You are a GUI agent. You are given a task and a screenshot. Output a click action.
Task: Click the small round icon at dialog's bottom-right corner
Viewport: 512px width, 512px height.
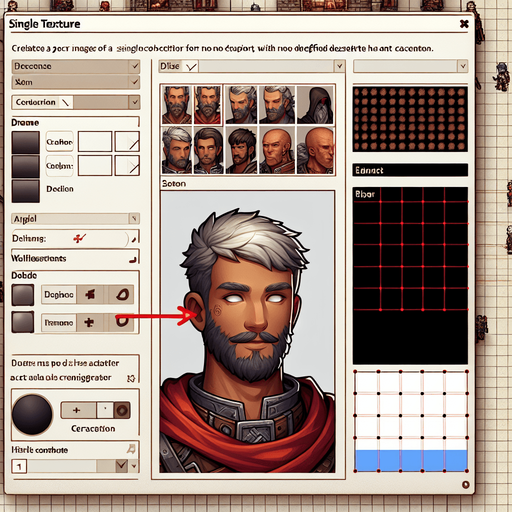pyautogui.click(x=466, y=484)
